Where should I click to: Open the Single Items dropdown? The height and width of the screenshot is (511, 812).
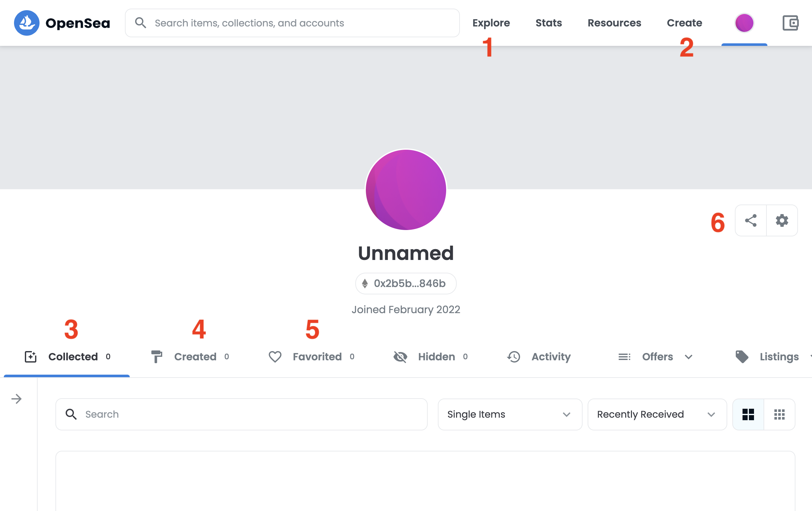click(510, 414)
